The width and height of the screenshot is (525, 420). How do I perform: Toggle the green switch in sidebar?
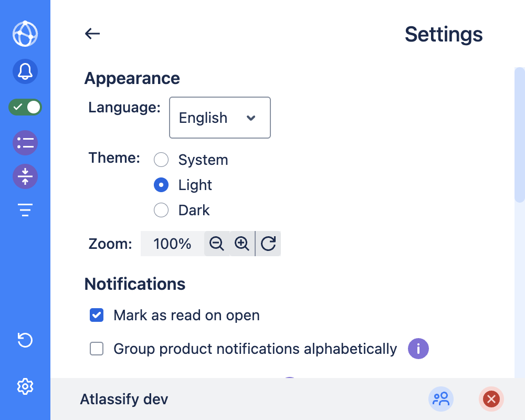(x=25, y=107)
